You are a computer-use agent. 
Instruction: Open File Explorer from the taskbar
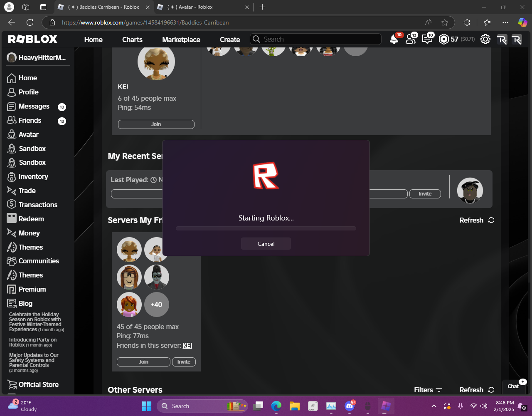(295, 406)
